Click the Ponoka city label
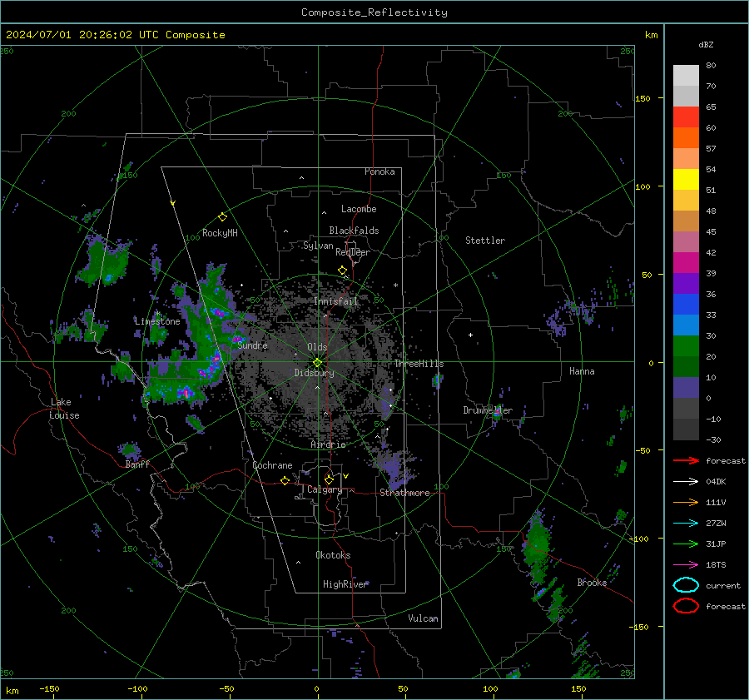Image resolution: width=749 pixels, height=700 pixels. coord(379,171)
